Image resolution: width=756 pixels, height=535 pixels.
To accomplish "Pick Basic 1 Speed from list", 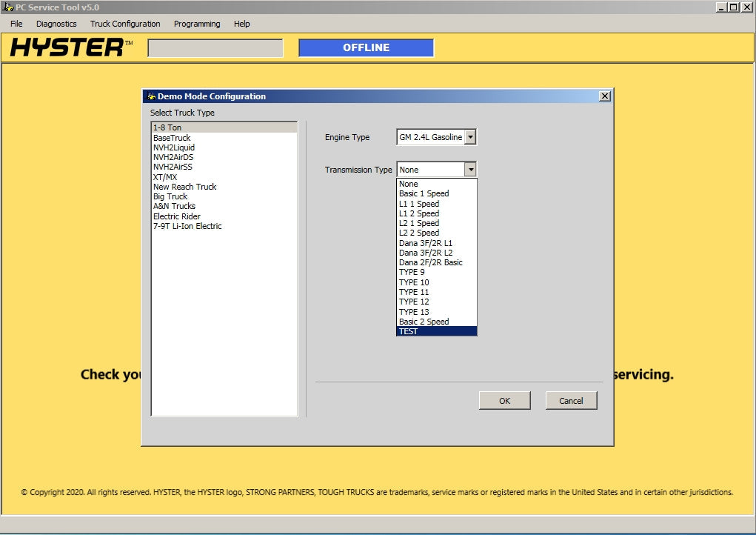I will [437, 193].
